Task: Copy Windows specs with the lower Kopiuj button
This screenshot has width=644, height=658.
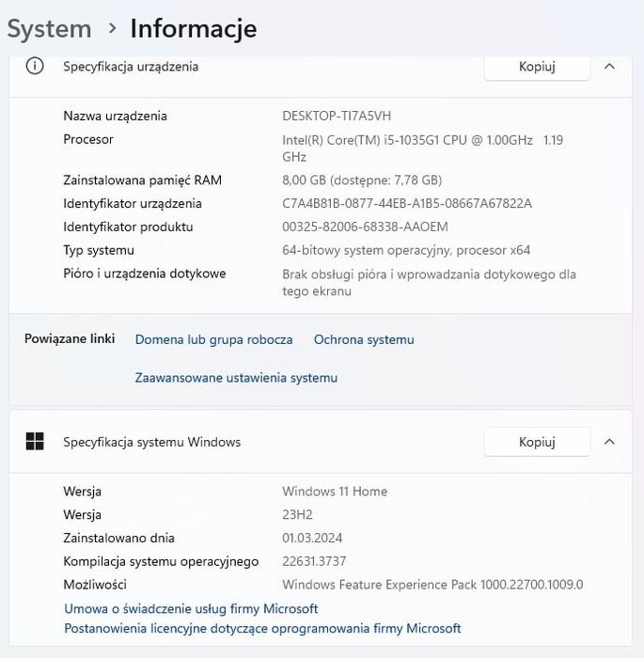Action: (x=537, y=442)
